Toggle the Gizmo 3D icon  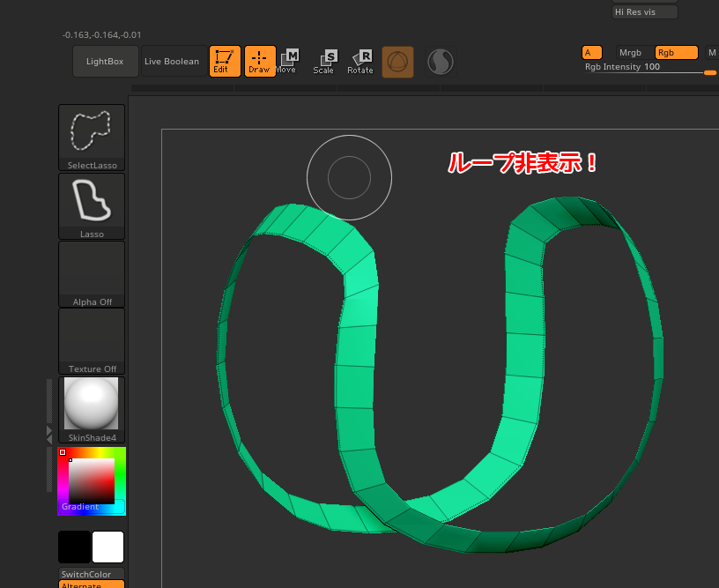(397, 62)
